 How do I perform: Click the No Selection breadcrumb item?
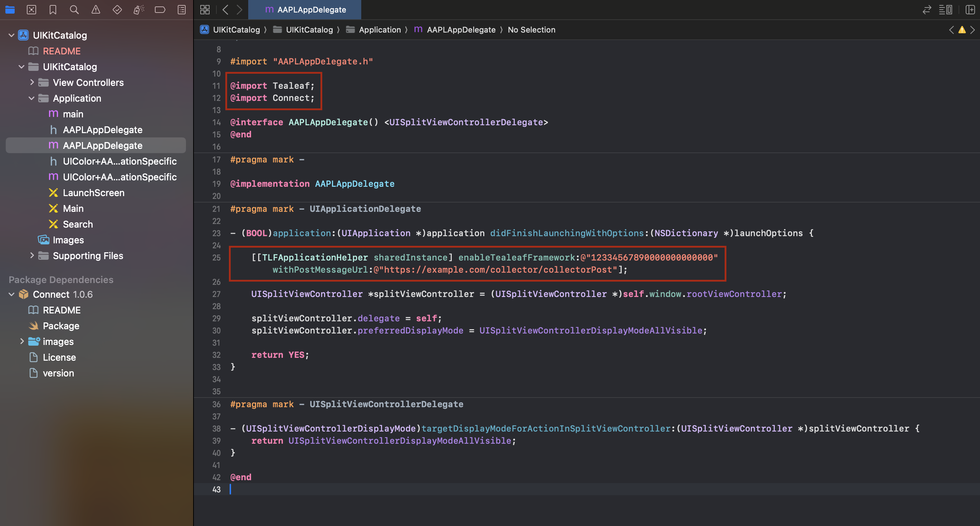coord(531,29)
